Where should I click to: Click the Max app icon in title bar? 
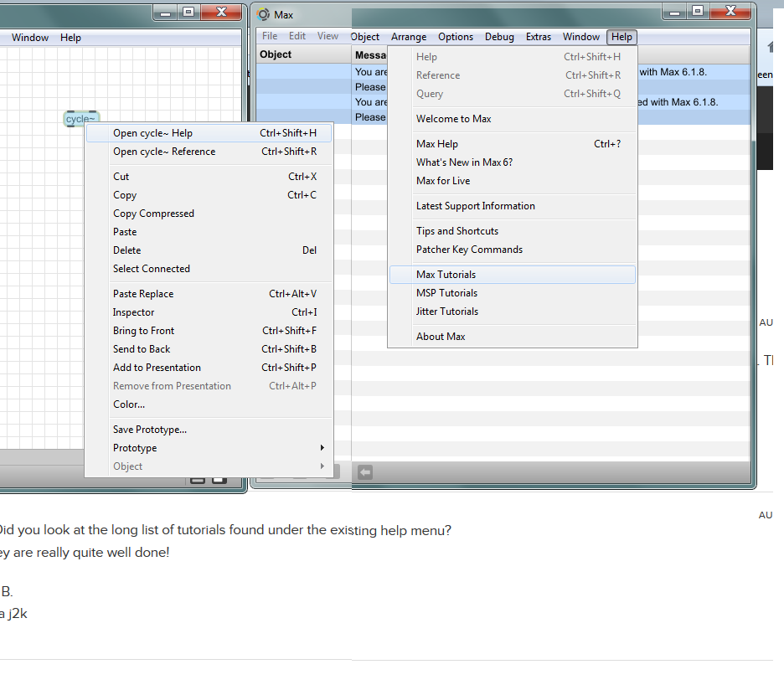click(264, 14)
